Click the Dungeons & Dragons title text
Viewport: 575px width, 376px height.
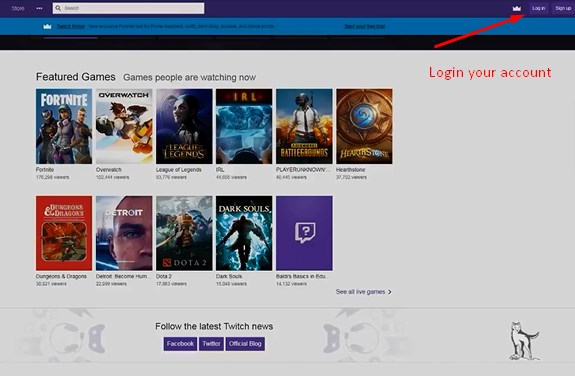click(x=61, y=277)
